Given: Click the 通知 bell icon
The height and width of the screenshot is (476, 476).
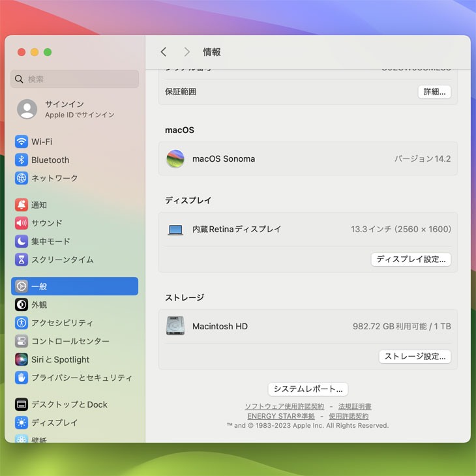Looking at the screenshot, I should pyautogui.click(x=22, y=205).
